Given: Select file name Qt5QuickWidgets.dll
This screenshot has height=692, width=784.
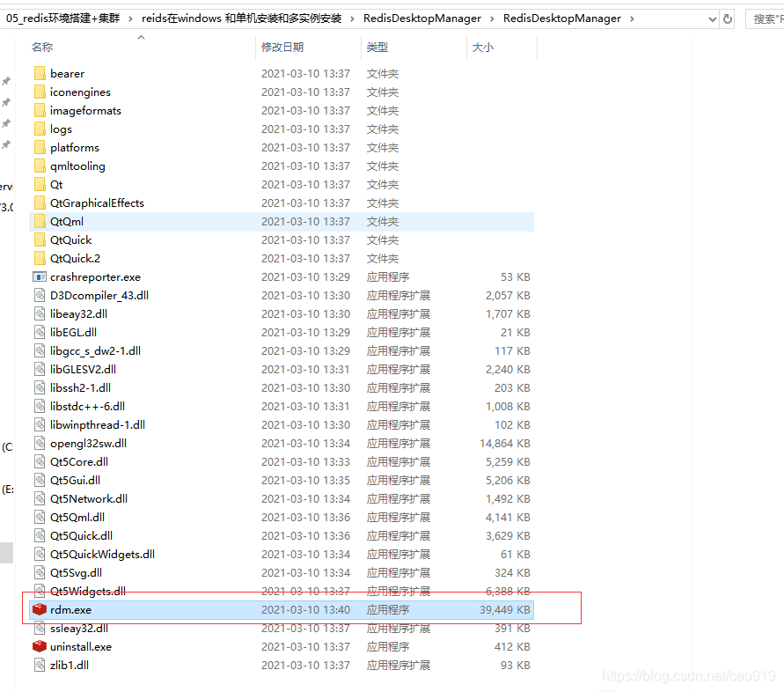Looking at the screenshot, I should point(102,555).
